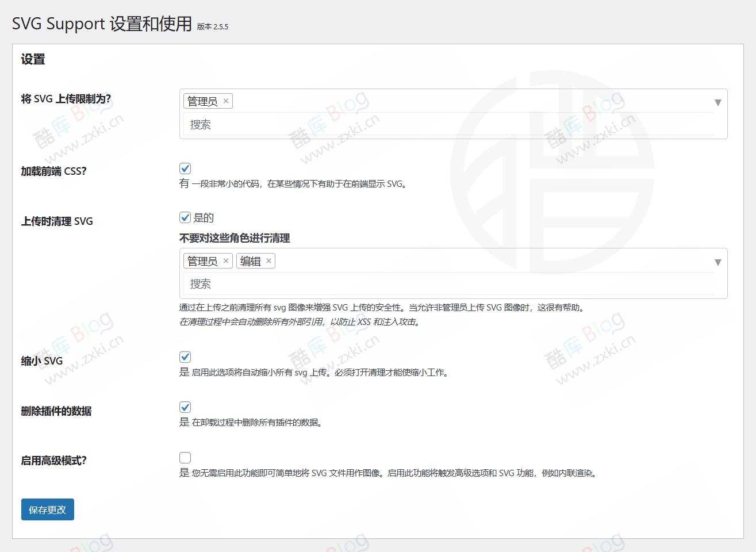Click the 不要对这些角色进行清理 label
Viewport: 756px width, 552px height.
coord(234,238)
